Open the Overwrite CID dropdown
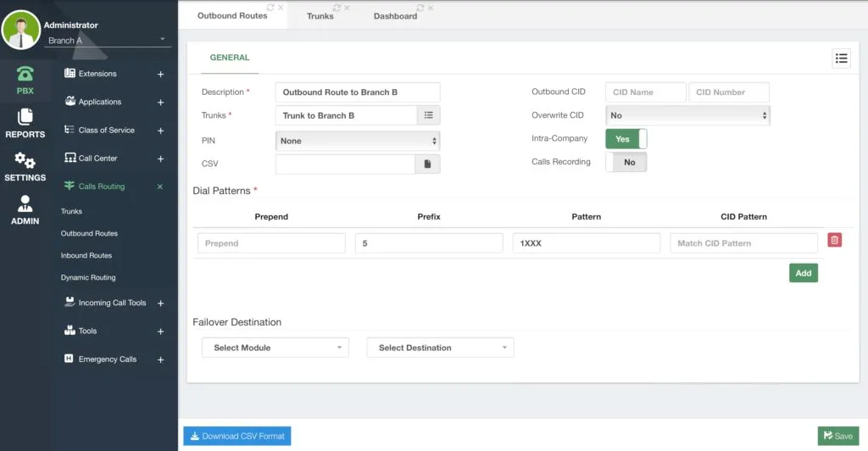Viewport: 868px width, 451px height. point(687,115)
